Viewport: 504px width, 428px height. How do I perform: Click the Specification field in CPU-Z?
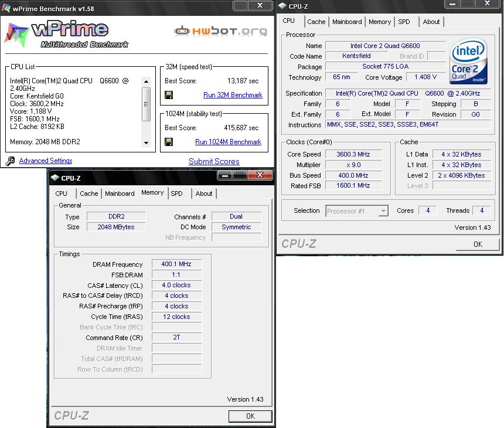408,93
